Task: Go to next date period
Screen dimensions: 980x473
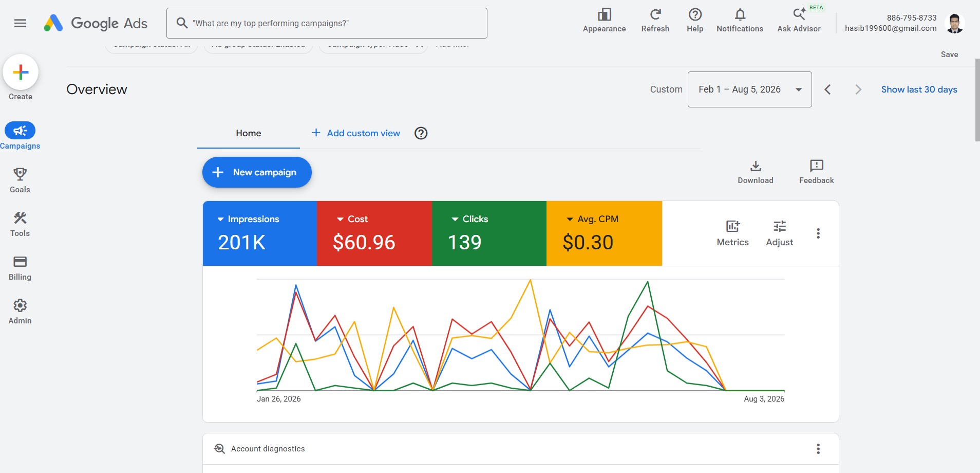Action: point(858,89)
